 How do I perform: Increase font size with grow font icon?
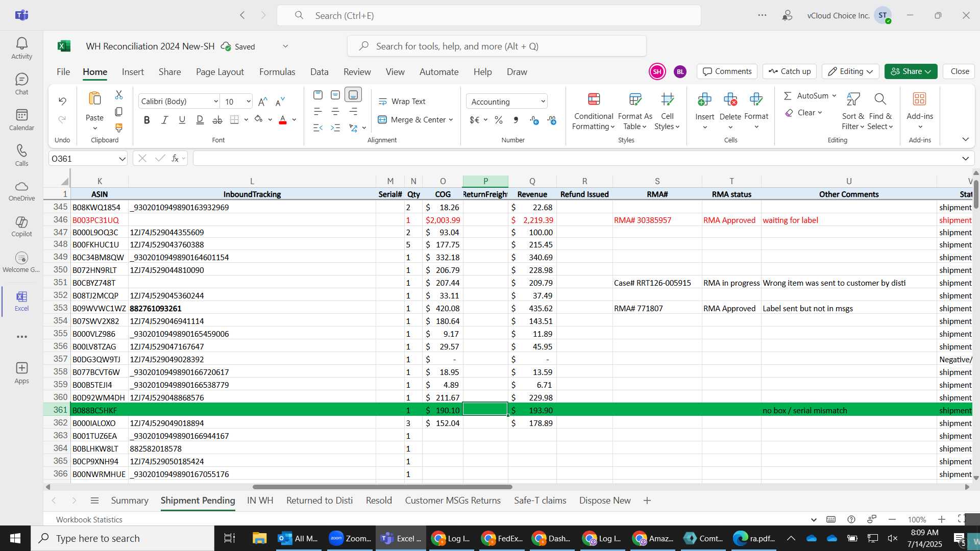pos(263,102)
